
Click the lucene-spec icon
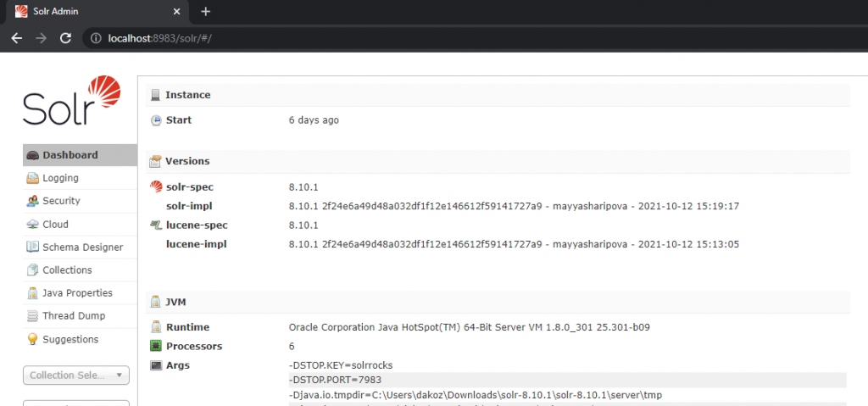pyautogui.click(x=156, y=225)
